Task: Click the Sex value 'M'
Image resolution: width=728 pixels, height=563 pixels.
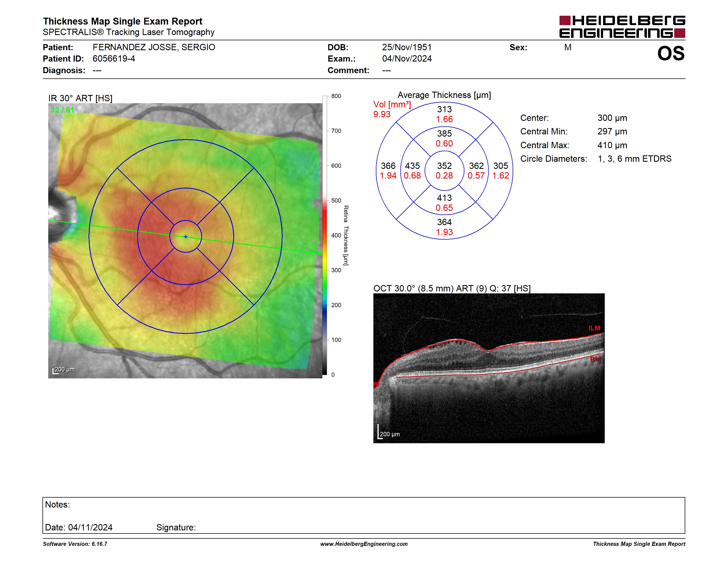Action: pyautogui.click(x=568, y=47)
